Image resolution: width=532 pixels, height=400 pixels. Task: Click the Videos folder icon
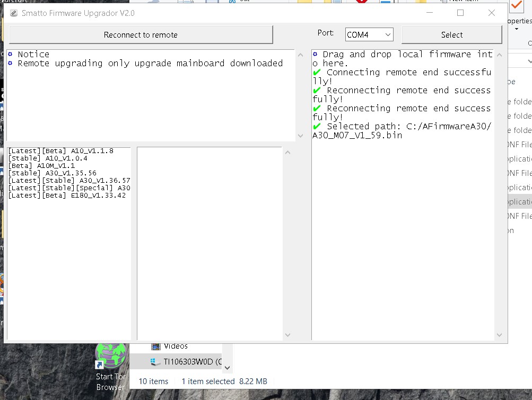point(155,346)
